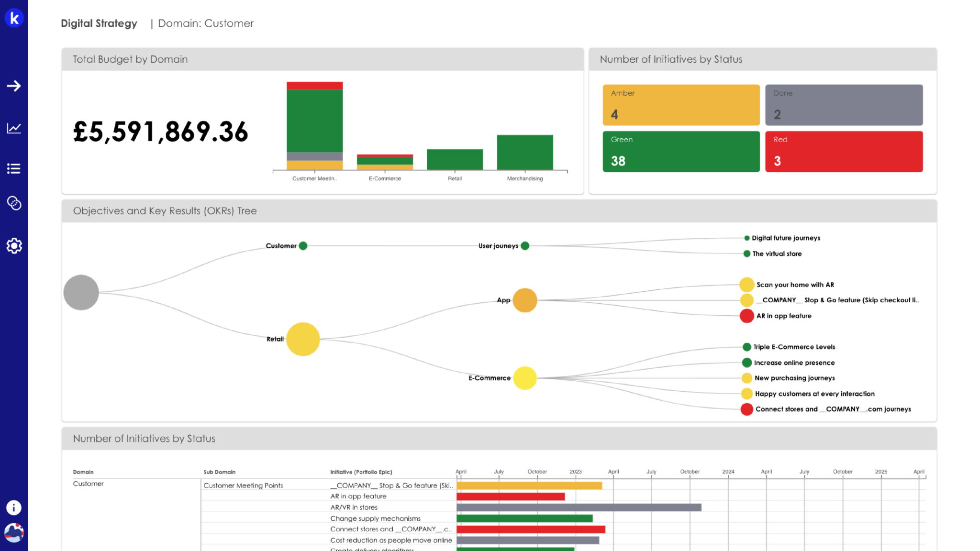The height and width of the screenshot is (551, 980).
Task: Click the 'AR/VR in stores' timeline bar
Action: pyautogui.click(x=578, y=507)
